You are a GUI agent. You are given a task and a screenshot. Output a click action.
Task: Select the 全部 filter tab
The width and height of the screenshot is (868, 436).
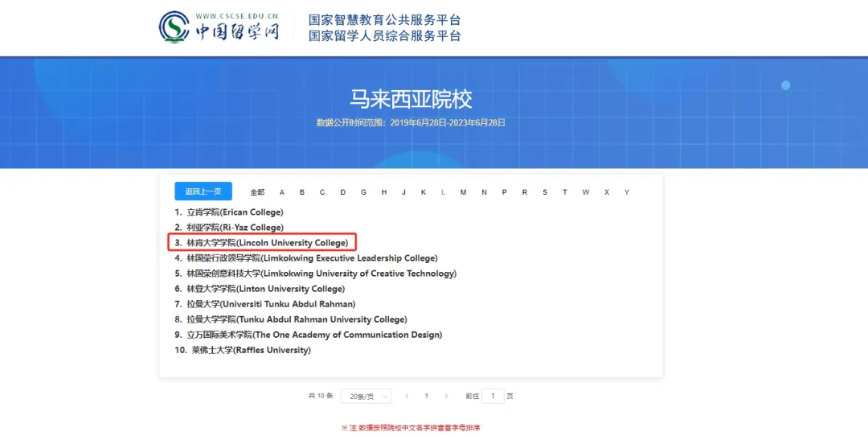tap(257, 192)
